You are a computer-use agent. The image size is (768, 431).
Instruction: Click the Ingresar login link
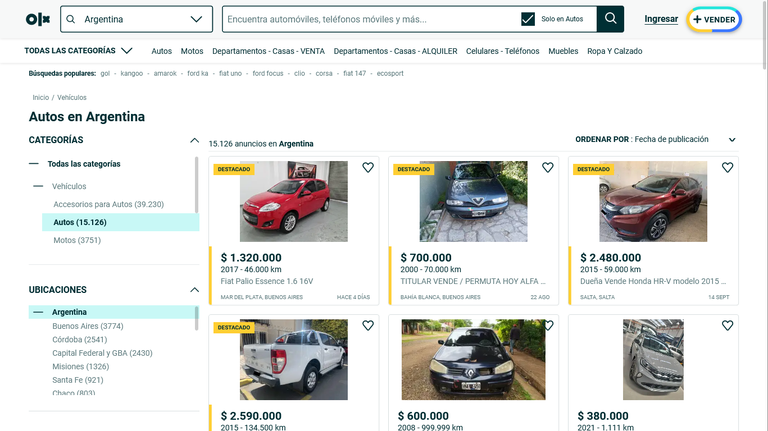click(x=661, y=19)
